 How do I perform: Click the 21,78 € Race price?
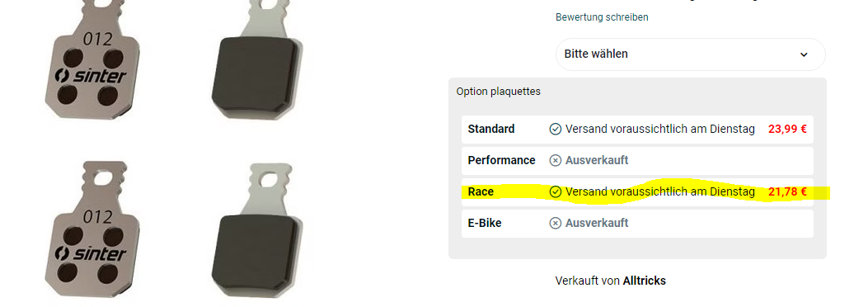[x=787, y=191]
